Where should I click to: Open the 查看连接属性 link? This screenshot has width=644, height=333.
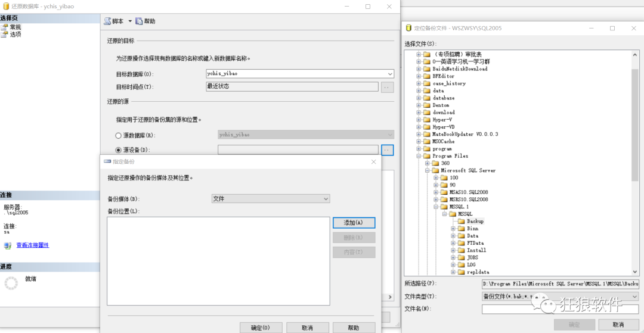32,245
